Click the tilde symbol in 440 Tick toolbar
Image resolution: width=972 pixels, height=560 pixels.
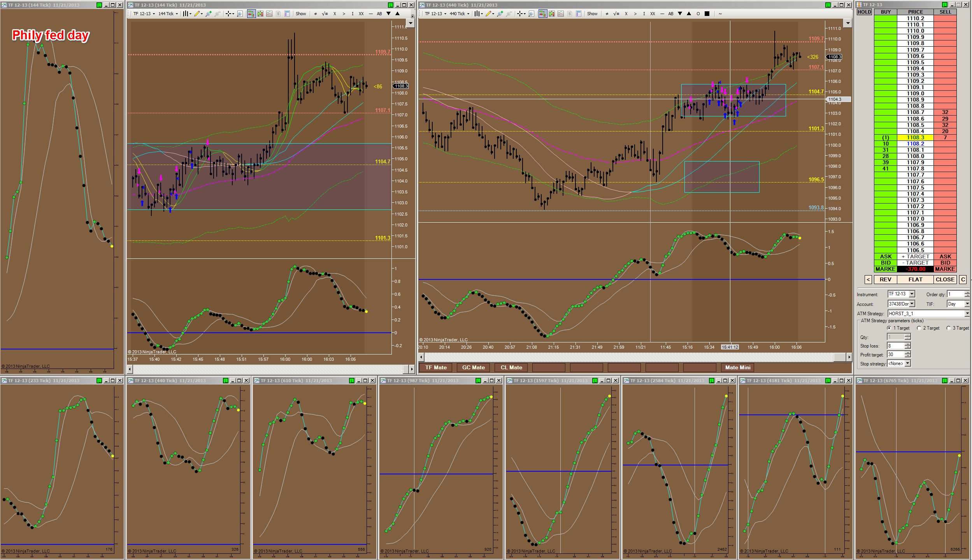pos(720,14)
